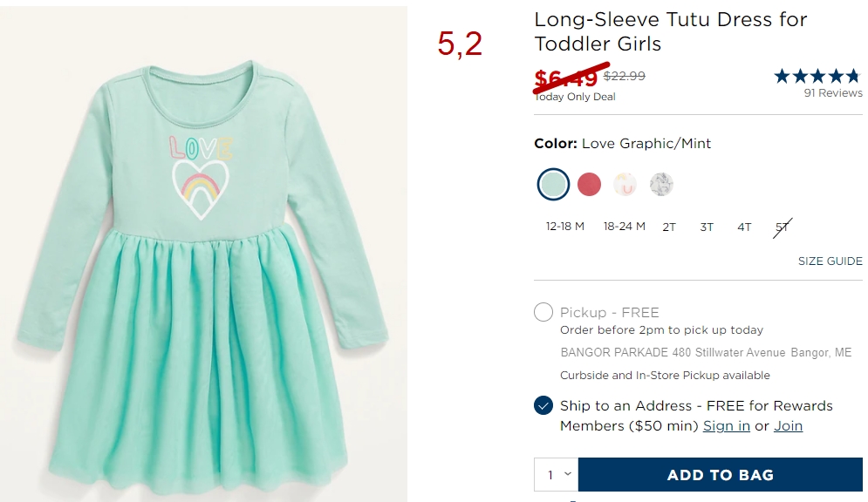Open the 91 Reviews link

tap(832, 93)
